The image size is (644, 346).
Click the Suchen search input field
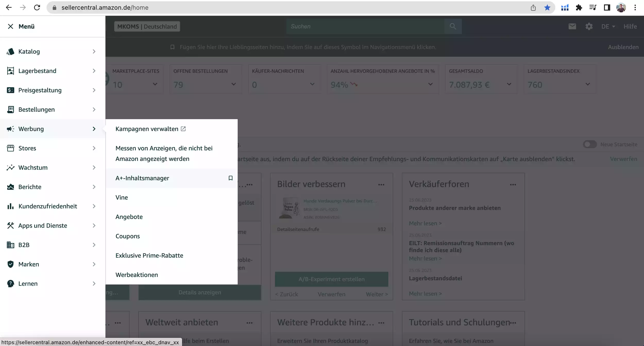(365, 26)
